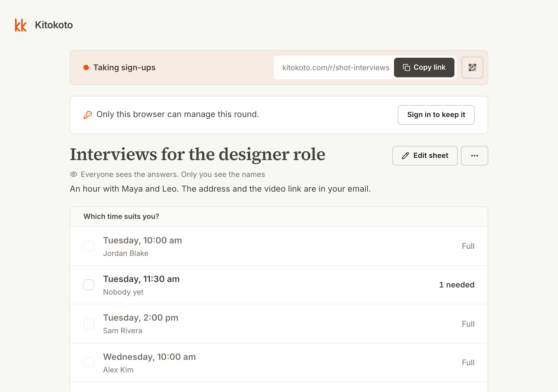Click the Wednesday, 10:00 am label

pos(149,357)
